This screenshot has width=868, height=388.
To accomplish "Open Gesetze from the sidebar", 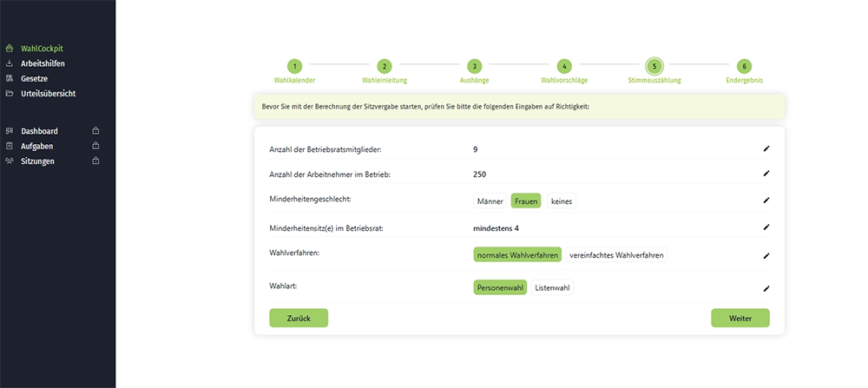I will (x=35, y=78).
